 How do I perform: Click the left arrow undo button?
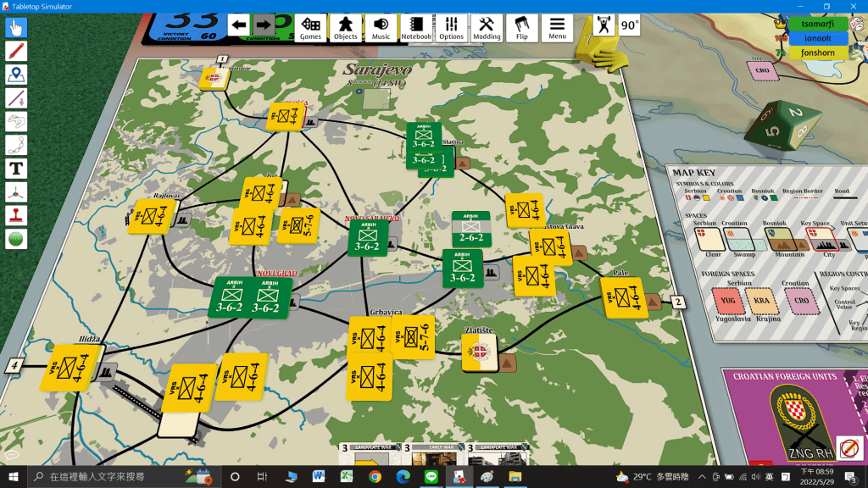[x=239, y=25]
